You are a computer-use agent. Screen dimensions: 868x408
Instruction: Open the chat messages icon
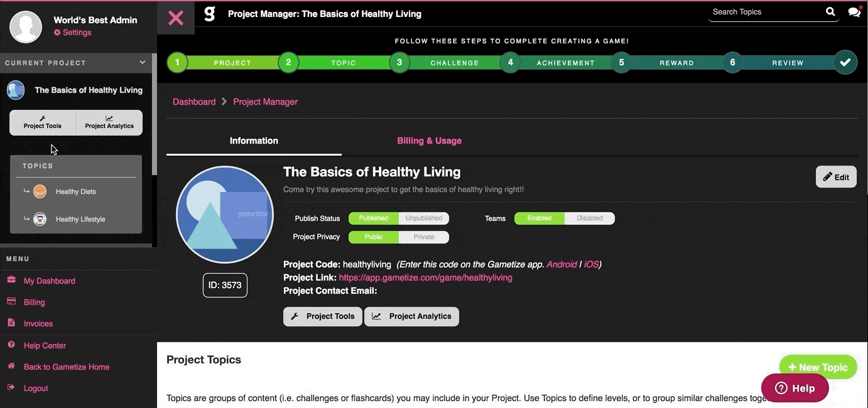coord(854,11)
